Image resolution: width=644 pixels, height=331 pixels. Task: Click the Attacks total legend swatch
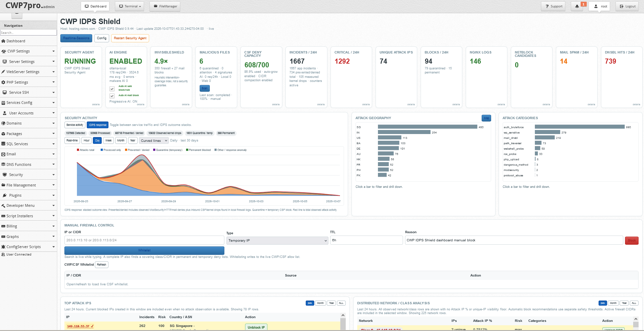[x=78, y=150]
